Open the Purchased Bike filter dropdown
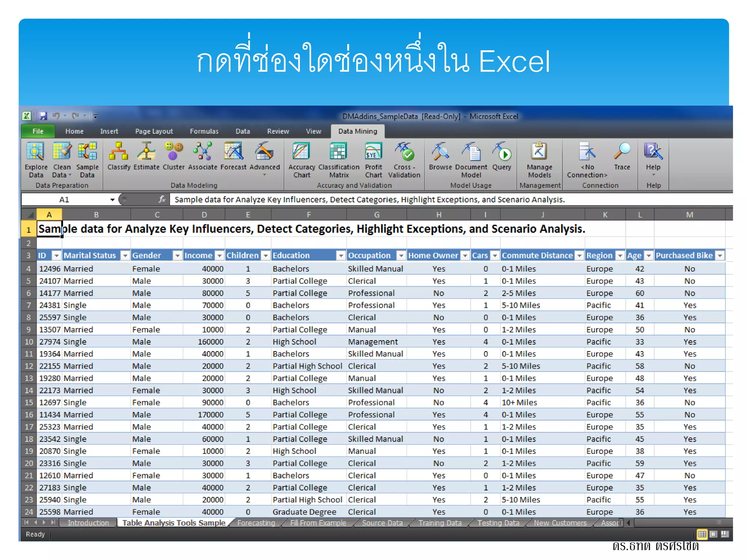747x560 pixels. coord(720,256)
